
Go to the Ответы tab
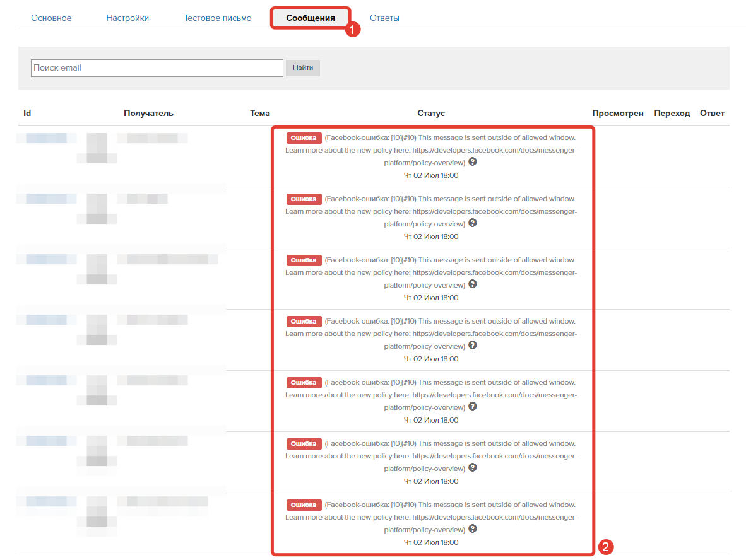click(x=384, y=18)
